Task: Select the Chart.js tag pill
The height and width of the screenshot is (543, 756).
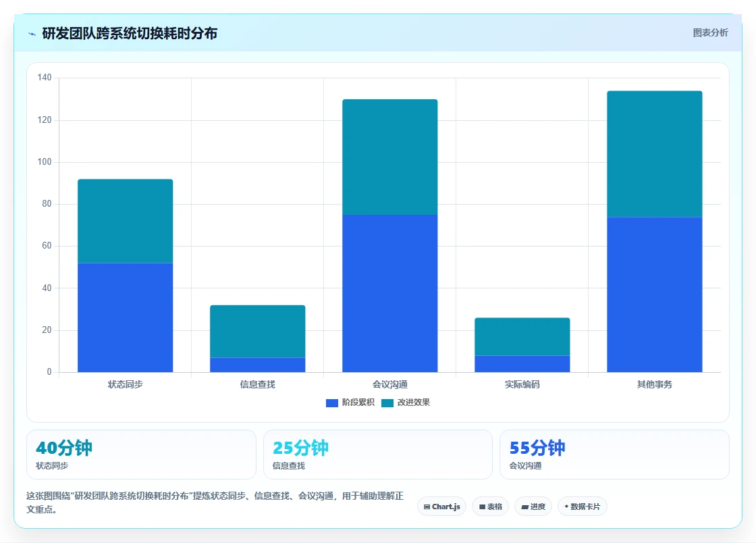Action: tap(441, 507)
